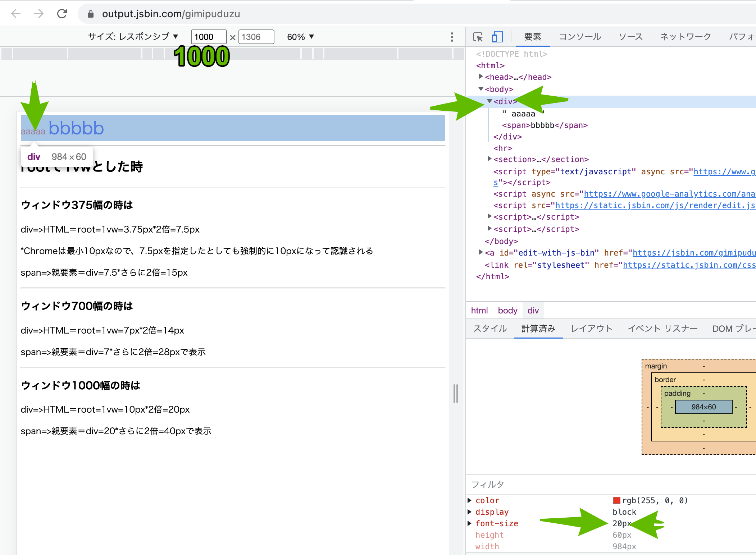Screen dimensions: 756x555
Task: Toggle the device toolbar icon
Action: (x=497, y=37)
